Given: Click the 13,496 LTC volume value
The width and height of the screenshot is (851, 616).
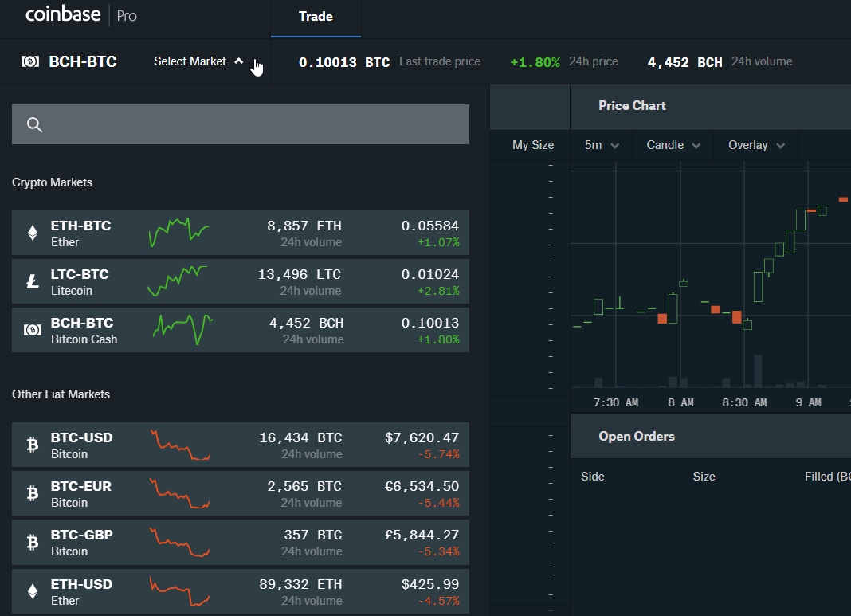Looking at the screenshot, I should click(300, 274).
